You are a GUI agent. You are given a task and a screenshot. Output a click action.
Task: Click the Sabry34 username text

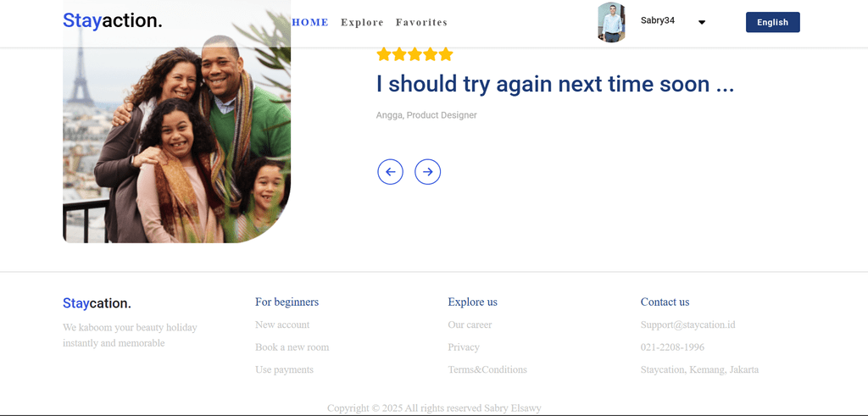pyautogui.click(x=658, y=20)
